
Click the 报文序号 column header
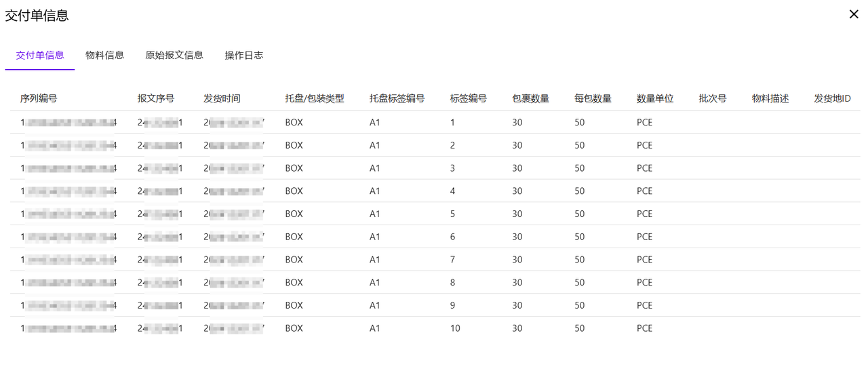point(156,99)
